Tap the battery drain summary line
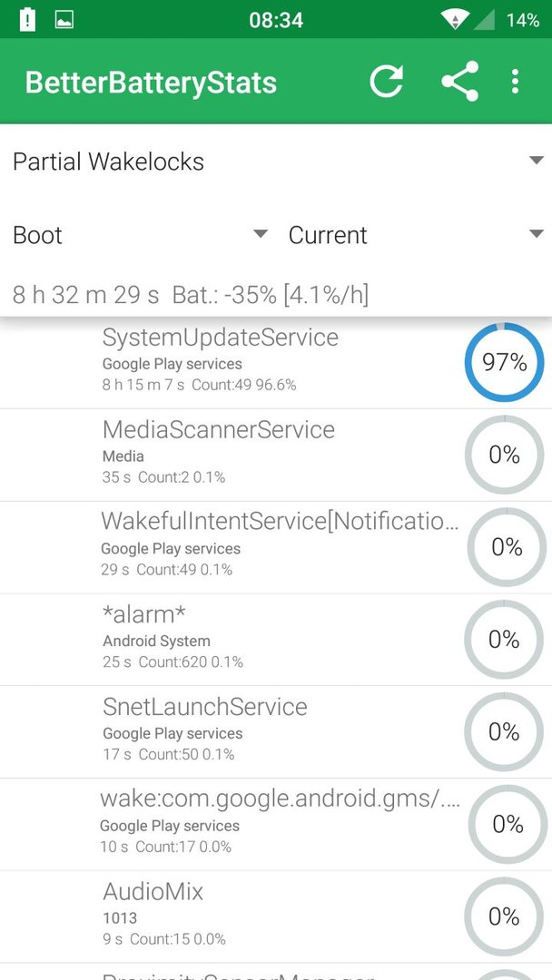This screenshot has height=980, width=552. pyautogui.click(x=191, y=295)
